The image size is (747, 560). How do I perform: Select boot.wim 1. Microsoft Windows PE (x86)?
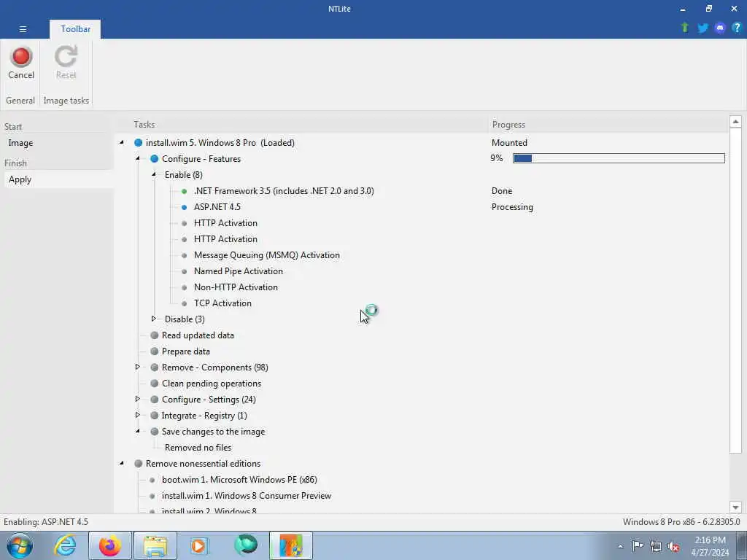239,480
